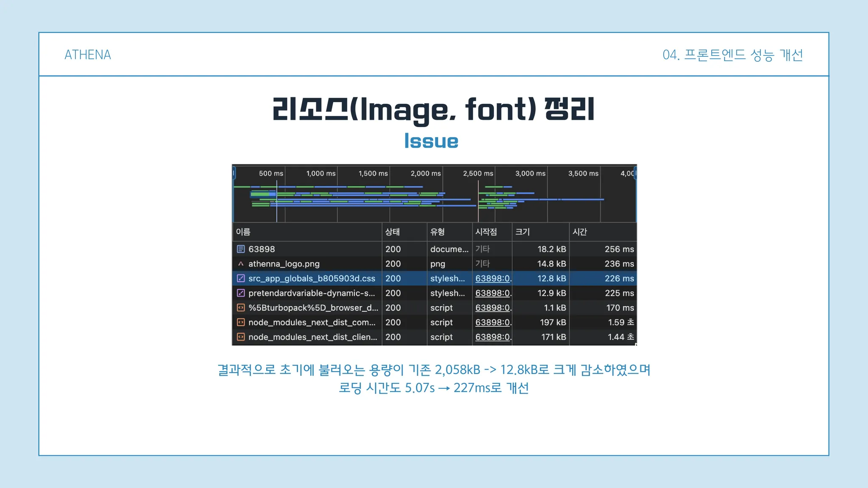This screenshot has width=868, height=488.
Task: Open initiator link 63898:0 for turbopack browser row
Action: pyautogui.click(x=493, y=308)
